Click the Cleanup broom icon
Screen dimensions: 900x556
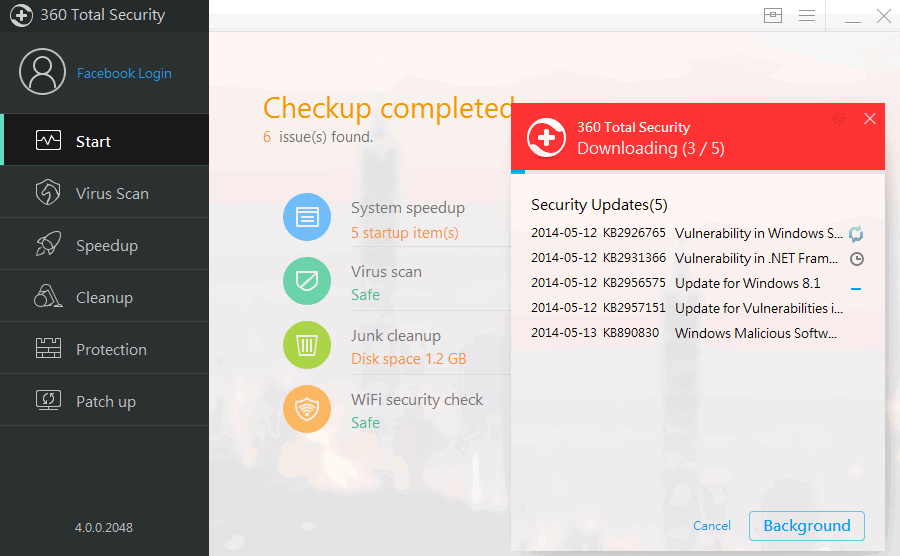[x=48, y=296]
